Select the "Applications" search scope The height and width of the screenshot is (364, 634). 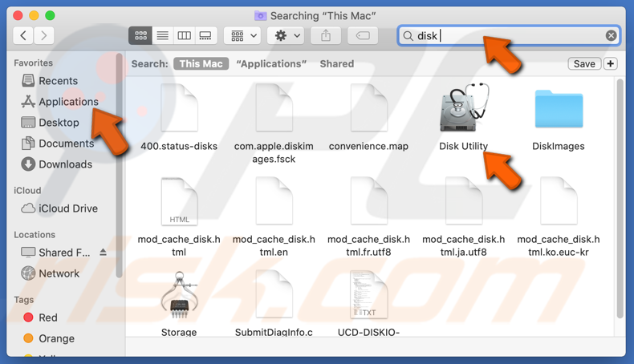click(x=271, y=64)
